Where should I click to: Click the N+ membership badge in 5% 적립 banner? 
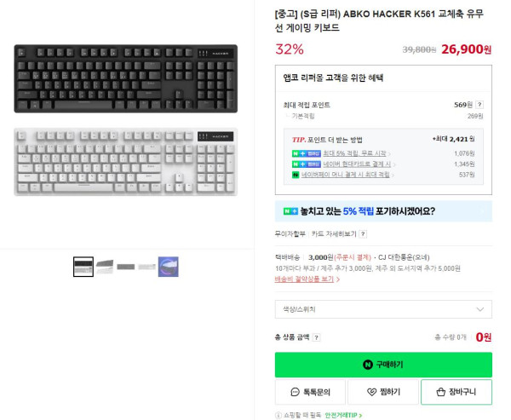[x=290, y=211]
